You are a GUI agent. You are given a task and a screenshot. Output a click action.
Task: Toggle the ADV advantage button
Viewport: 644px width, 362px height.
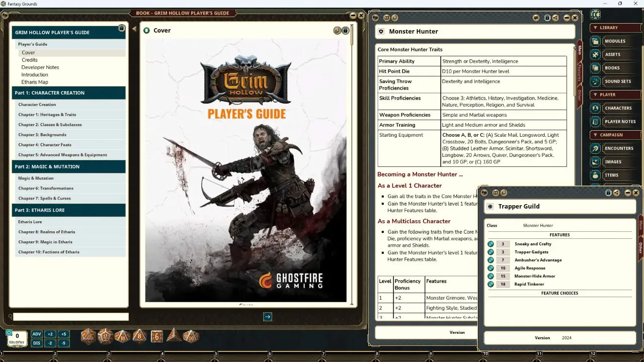[x=37, y=334]
